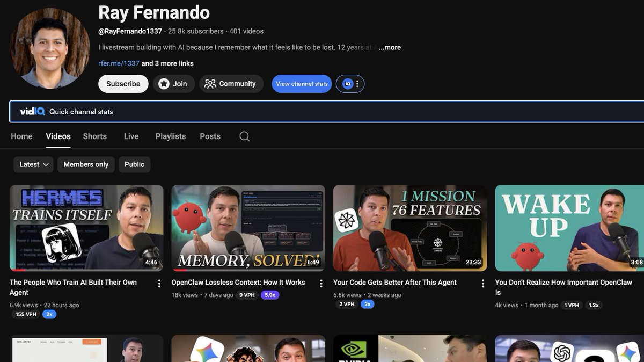644x362 pixels.
Task: Subscribe to Ray Fernando's channel
Action: (123, 84)
